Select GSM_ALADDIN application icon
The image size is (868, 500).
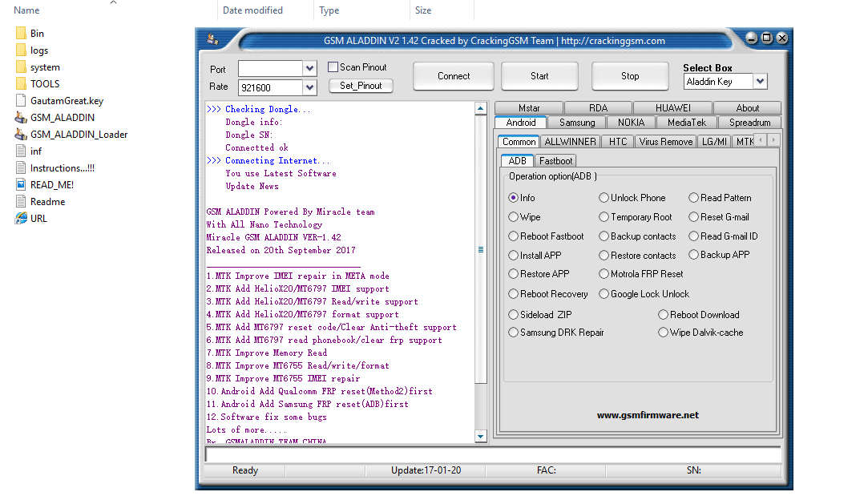pyautogui.click(x=21, y=117)
